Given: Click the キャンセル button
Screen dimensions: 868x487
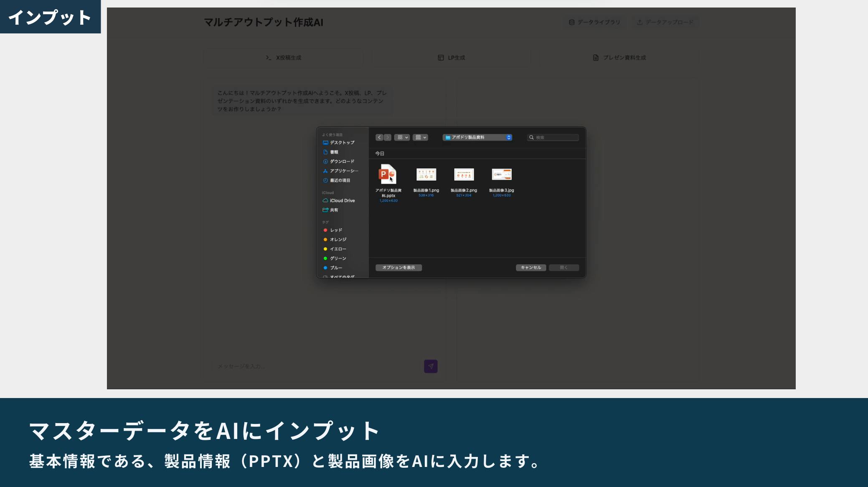Looking at the screenshot, I should 530,268.
